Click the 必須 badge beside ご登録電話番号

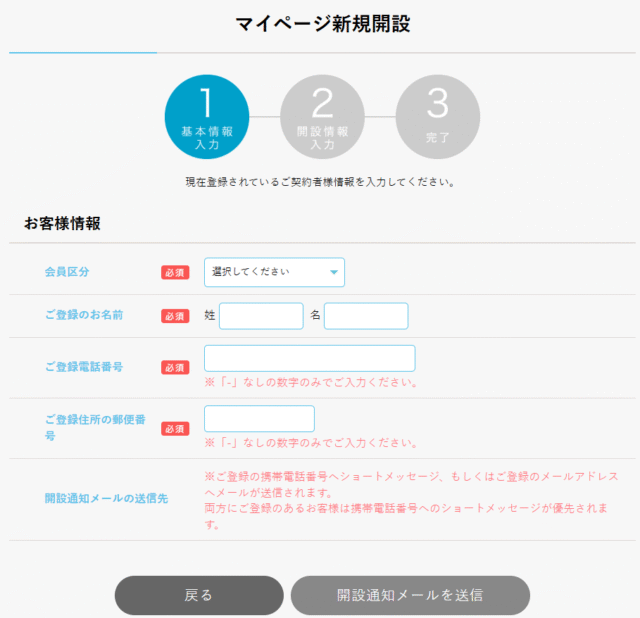[175, 368]
